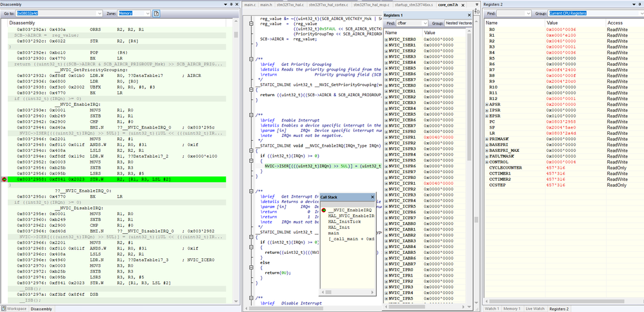Open Registers 2 Find dropdown
644x312 pixels.
point(528,14)
